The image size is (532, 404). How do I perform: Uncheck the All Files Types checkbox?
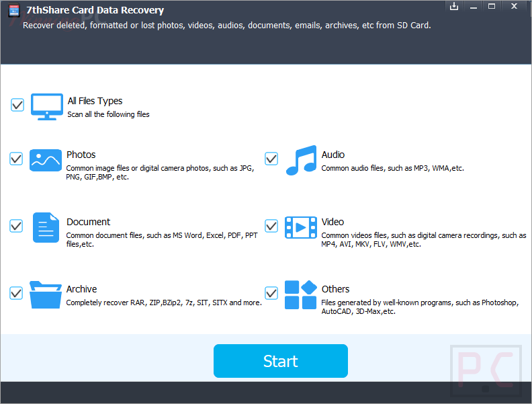(x=17, y=105)
